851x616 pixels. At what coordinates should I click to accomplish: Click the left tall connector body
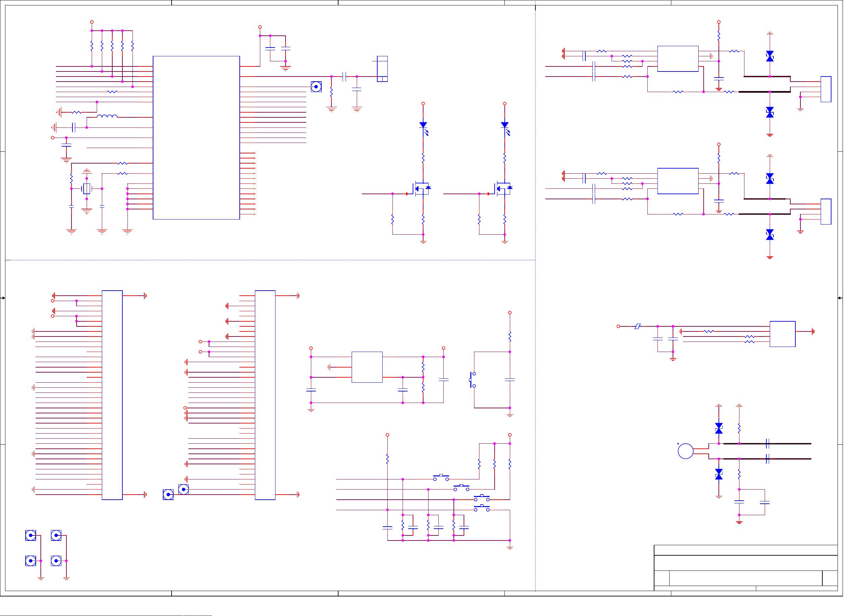click(x=112, y=395)
